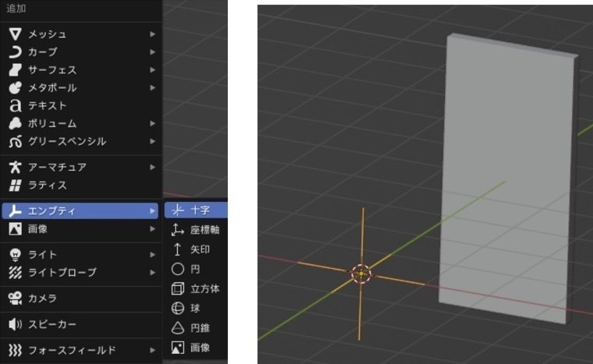Screen dimensions: 593x364
Task: Click the 立方体 cube icon in the submenu
Action: [x=178, y=288]
